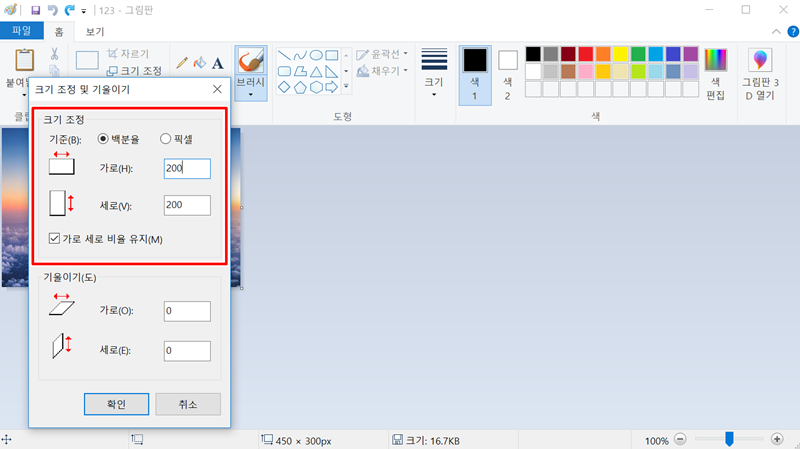800x449 pixels.
Task: Click the Paste clipboard icon
Action: coord(24,60)
